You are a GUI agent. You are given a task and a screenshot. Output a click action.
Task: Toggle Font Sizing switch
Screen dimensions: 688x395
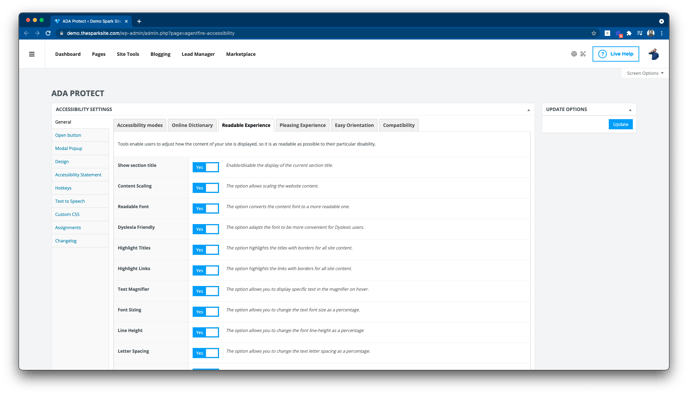click(205, 312)
